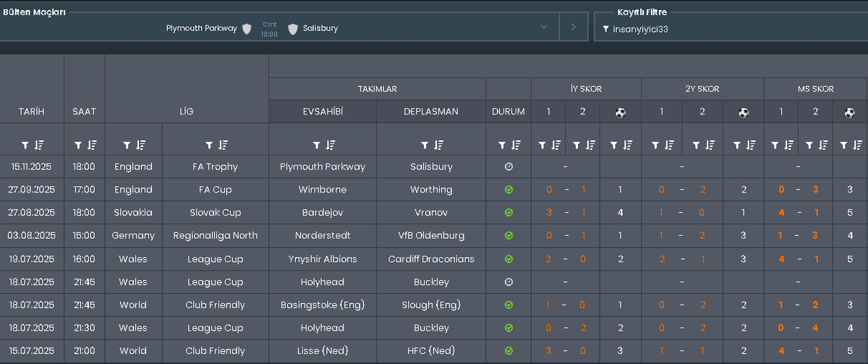Click the date 27.09.2025 cell
The width and height of the screenshot is (868, 364).
(x=32, y=190)
